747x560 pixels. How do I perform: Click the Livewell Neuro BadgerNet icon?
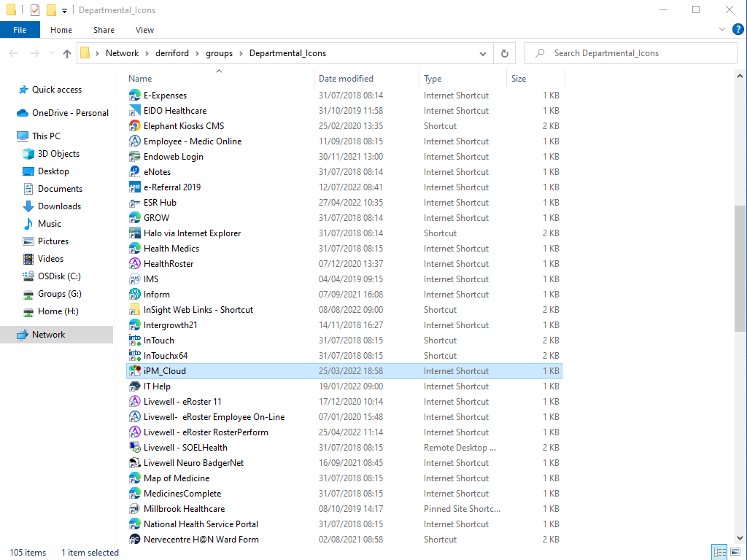(135, 463)
